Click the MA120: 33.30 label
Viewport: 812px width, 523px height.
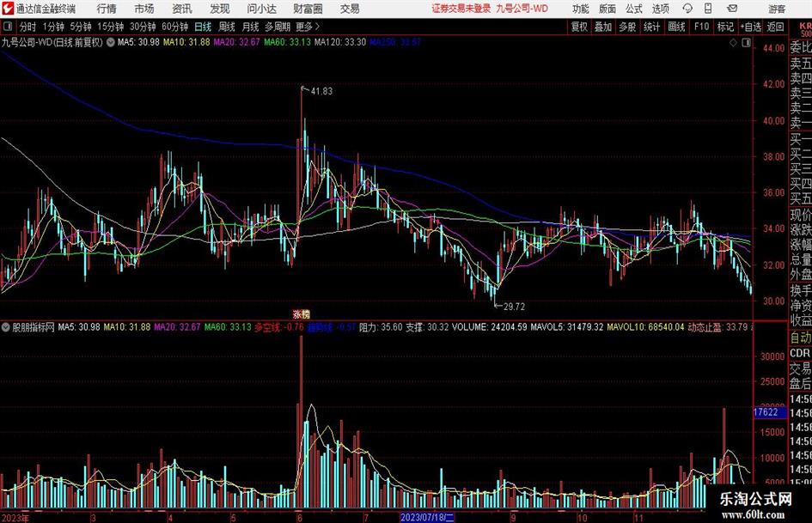[x=340, y=42]
